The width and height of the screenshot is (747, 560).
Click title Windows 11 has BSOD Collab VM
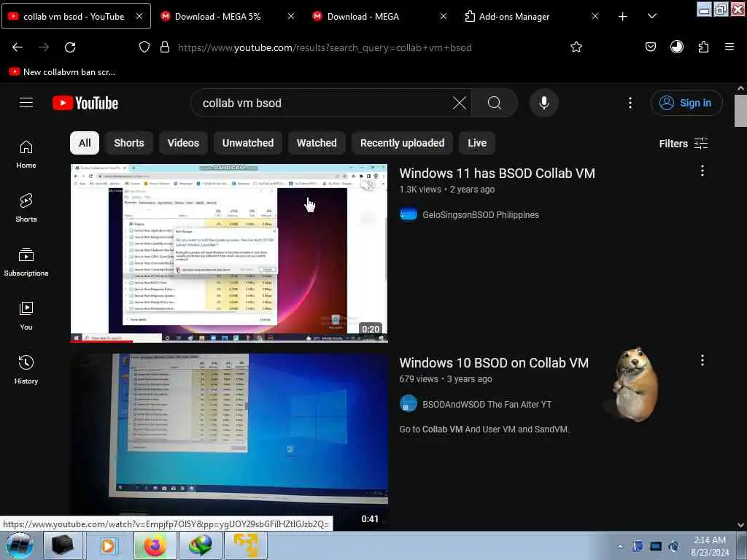click(497, 174)
